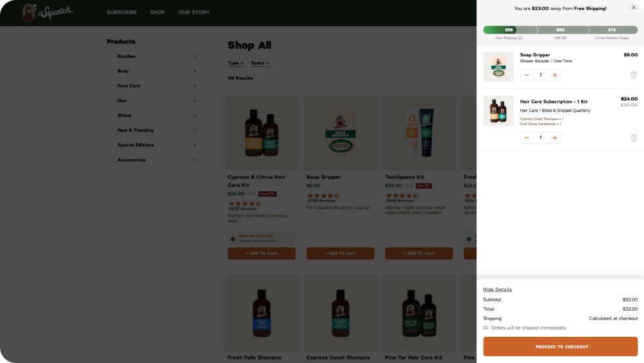This screenshot has height=363, width=644.
Task: Increase Hair Care Subscription quantity
Action: 555,138
